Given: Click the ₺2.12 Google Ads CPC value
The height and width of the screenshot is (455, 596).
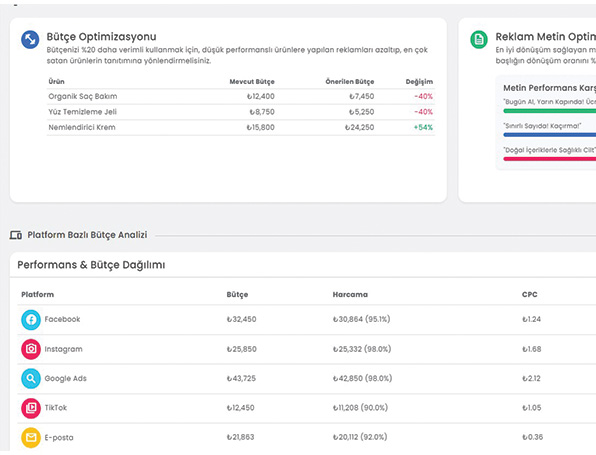Looking at the screenshot, I should point(531,379).
